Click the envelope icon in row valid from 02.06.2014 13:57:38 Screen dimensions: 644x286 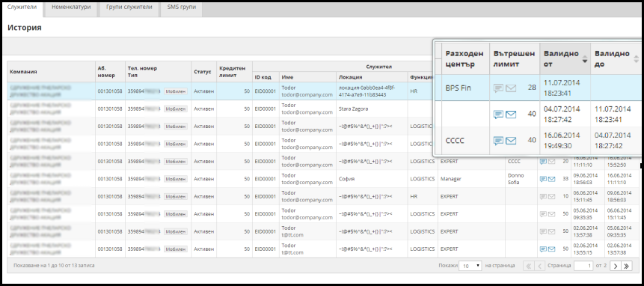pyautogui.click(x=551, y=231)
